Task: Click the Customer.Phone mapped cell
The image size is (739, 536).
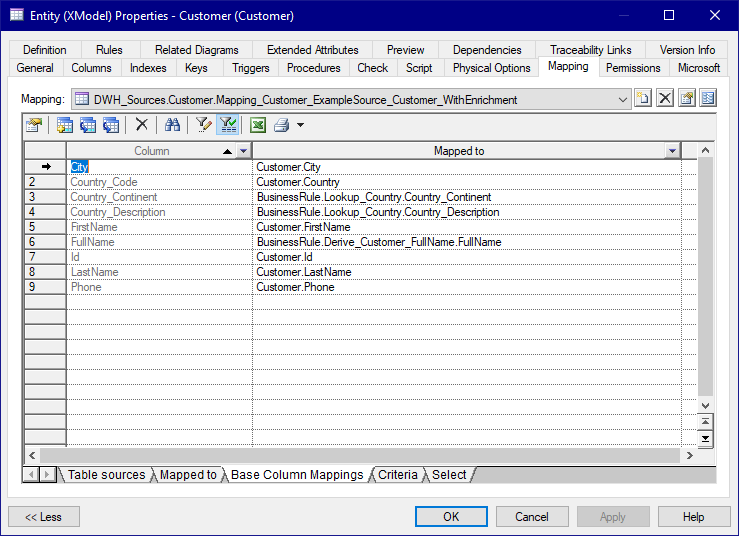Action: [x=467, y=287]
